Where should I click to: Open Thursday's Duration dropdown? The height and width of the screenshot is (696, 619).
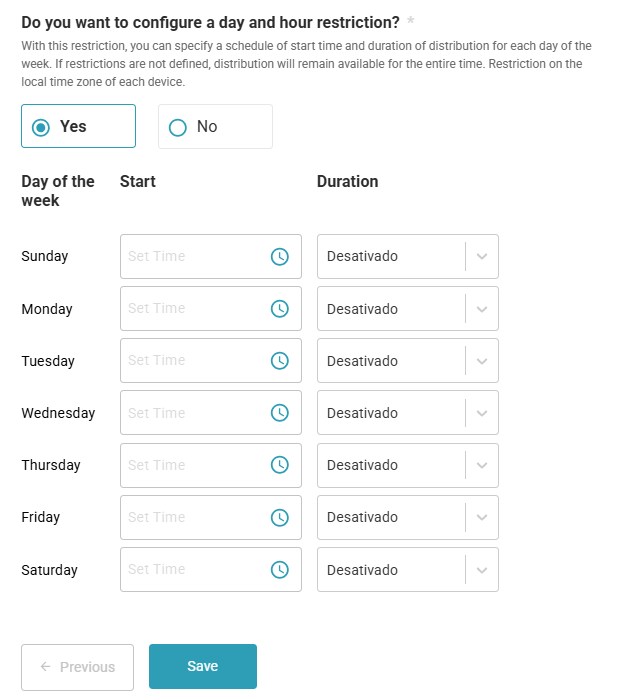(x=408, y=465)
